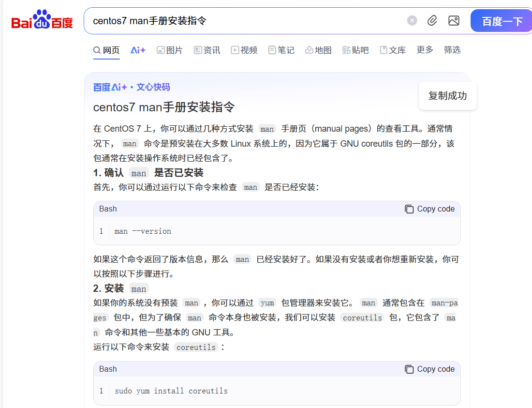Click the sudo yum install coreutils line
This screenshot has width=532, height=408.
[x=171, y=391]
